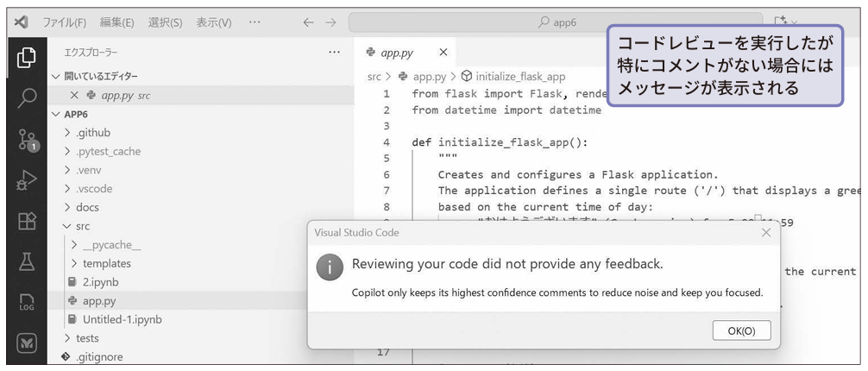Click the app6 command center search box
The width and height of the screenshot is (868, 371).
pyautogui.click(x=556, y=22)
